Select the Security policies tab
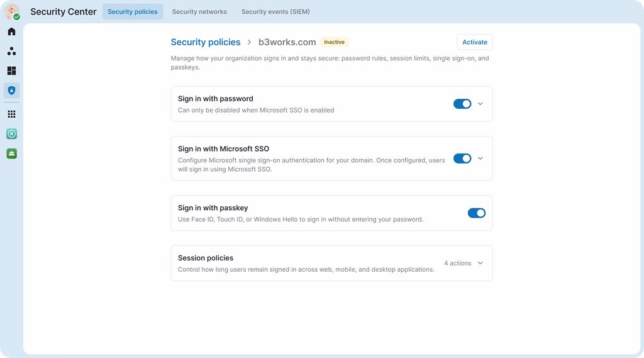Viewport: 644px width, 358px height. (133, 11)
